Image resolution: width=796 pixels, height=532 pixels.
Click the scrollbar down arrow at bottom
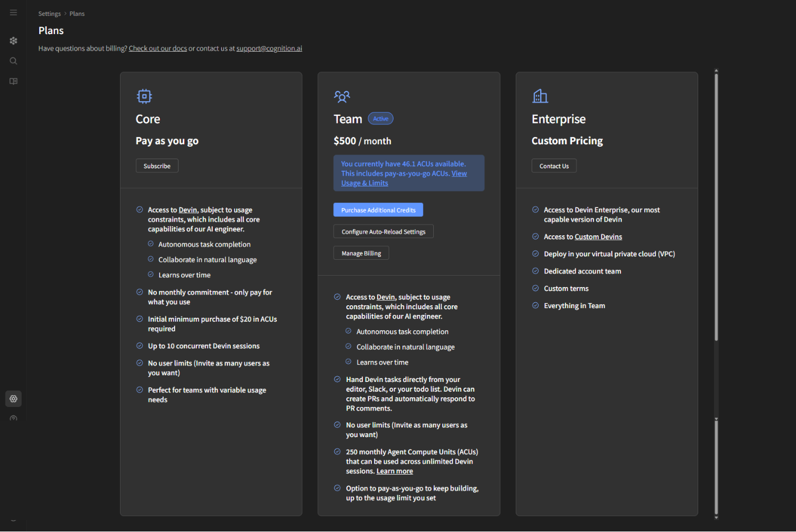pyautogui.click(x=716, y=517)
